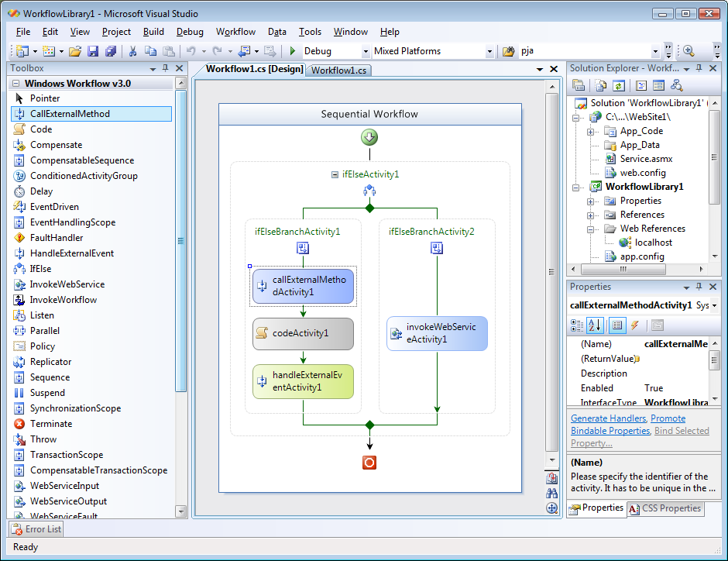Pick the Delay activity clock icon
Image resolution: width=728 pixels, height=561 pixels.
pos(19,191)
